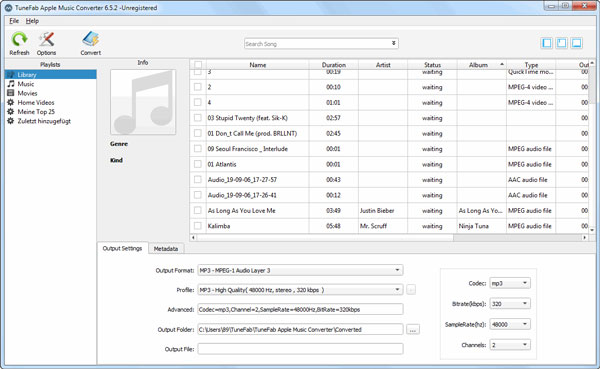Check the box for 03 Stupid Twenty

pyautogui.click(x=197, y=118)
